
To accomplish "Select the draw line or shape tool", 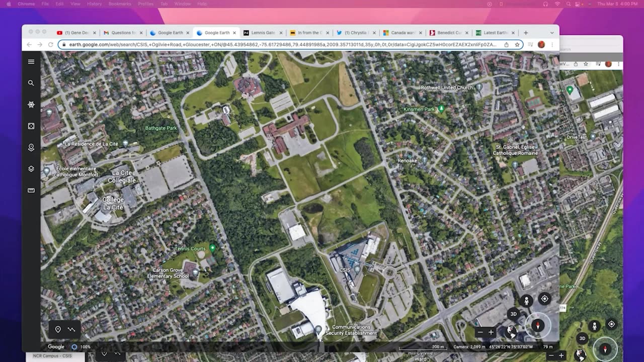I will click(x=71, y=329).
